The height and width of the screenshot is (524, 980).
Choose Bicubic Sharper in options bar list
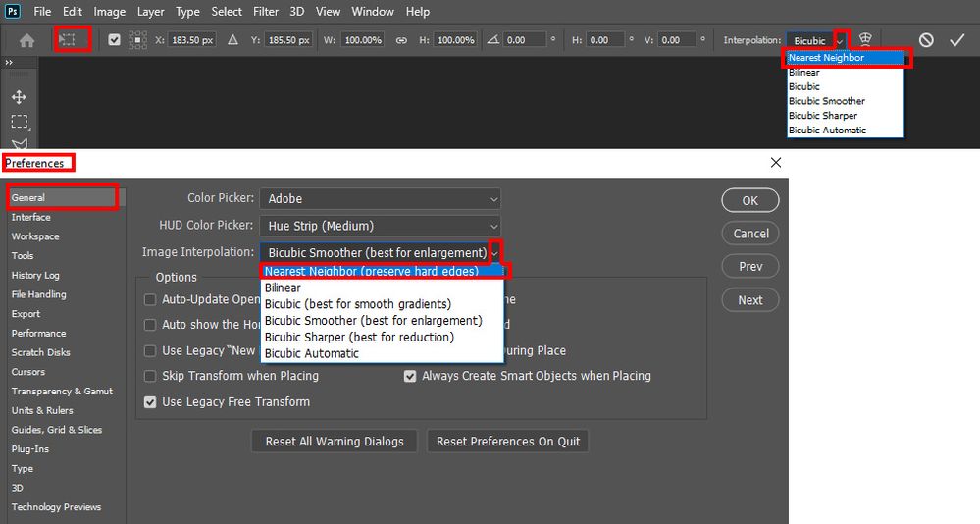pos(845,115)
